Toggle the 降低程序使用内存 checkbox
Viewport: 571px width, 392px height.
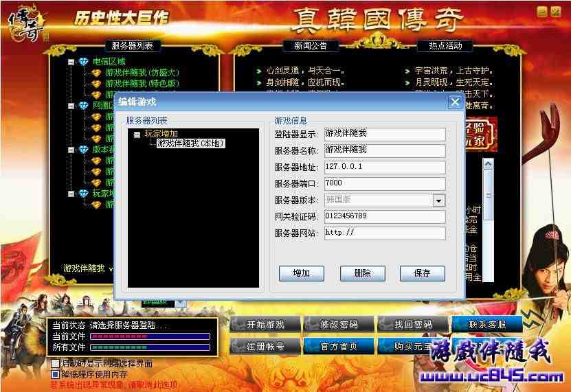(x=56, y=374)
